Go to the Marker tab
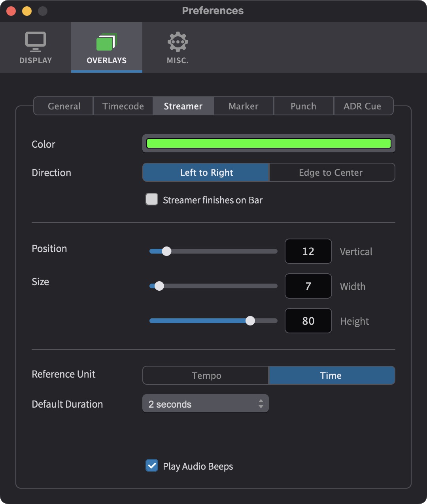Viewport: 427px width, 504px height. pos(244,106)
